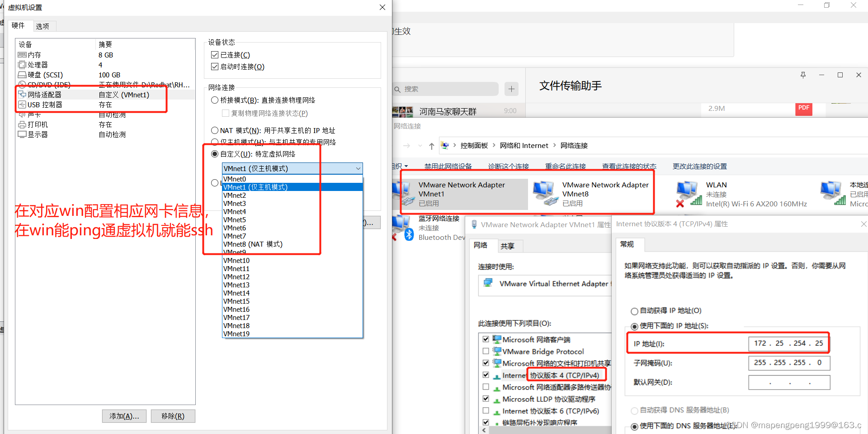
Task: Switch to the 共享 tab in VMnet1 properties
Action: pos(508,246)
